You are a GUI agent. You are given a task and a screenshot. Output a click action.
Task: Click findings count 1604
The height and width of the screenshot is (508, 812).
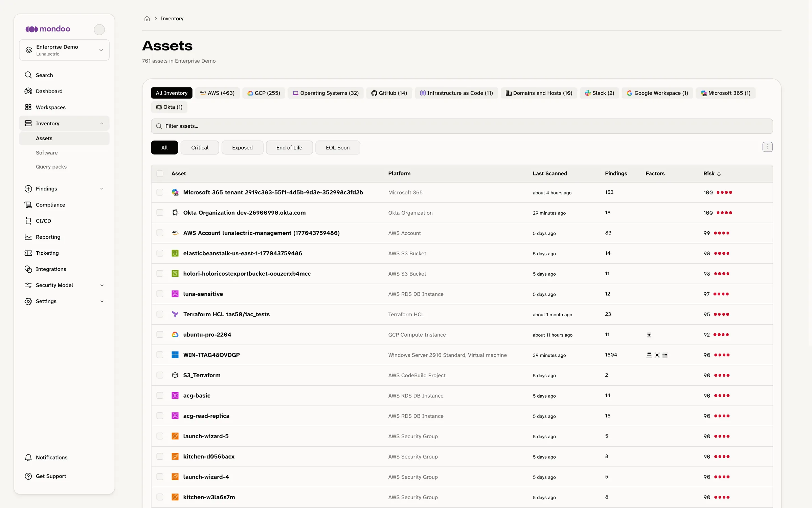(x=611, y=355)
